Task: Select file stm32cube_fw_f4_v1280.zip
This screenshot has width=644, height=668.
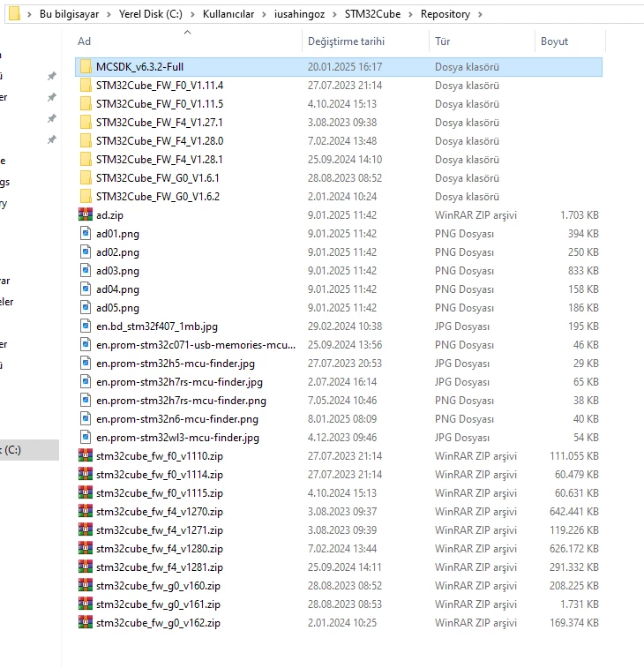Action: pyautogui.click(x=160, y=549)
